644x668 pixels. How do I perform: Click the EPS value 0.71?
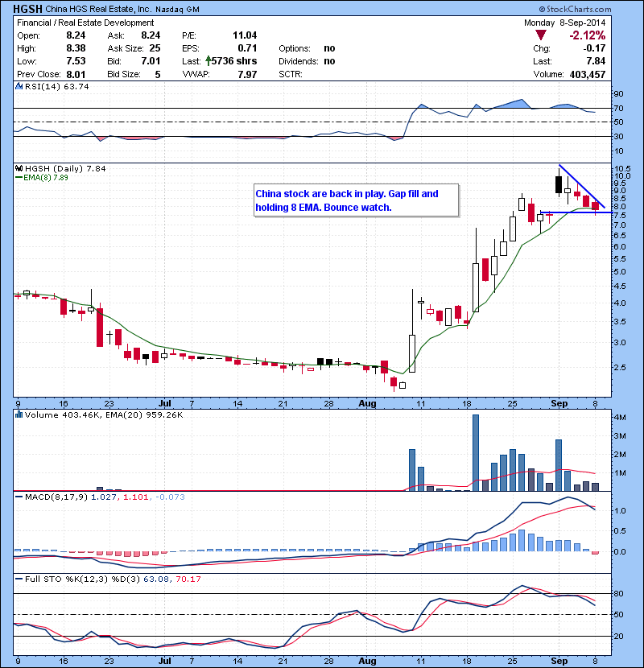coord(247,48)
